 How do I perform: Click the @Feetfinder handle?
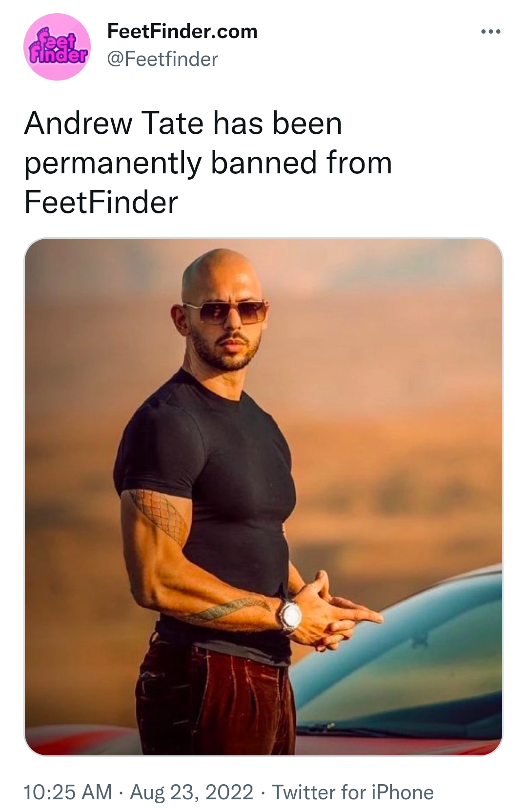click(162, 59)
